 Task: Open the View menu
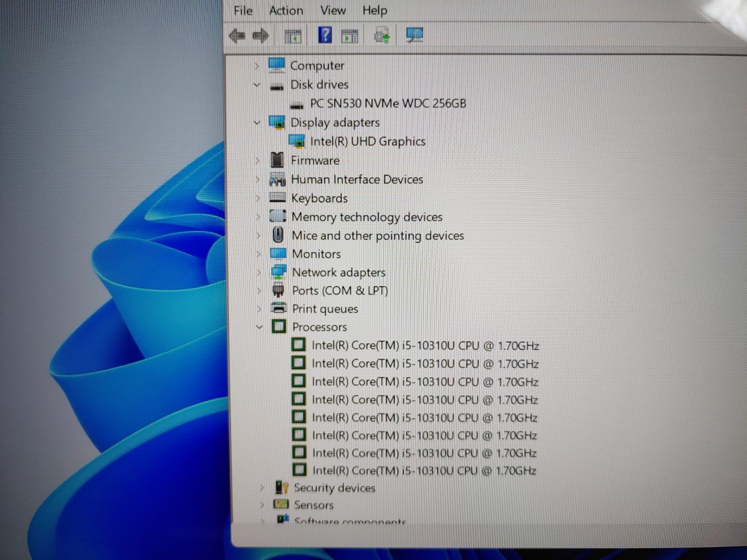[x=333, y=10]
